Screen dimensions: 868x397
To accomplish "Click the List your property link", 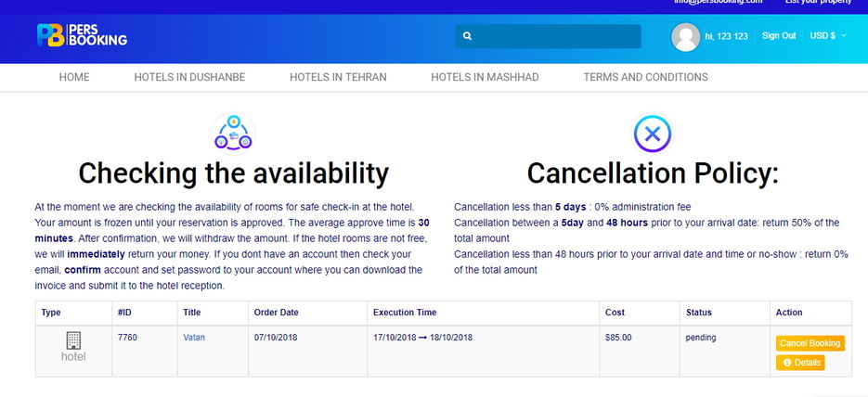I will click(818, 2).
